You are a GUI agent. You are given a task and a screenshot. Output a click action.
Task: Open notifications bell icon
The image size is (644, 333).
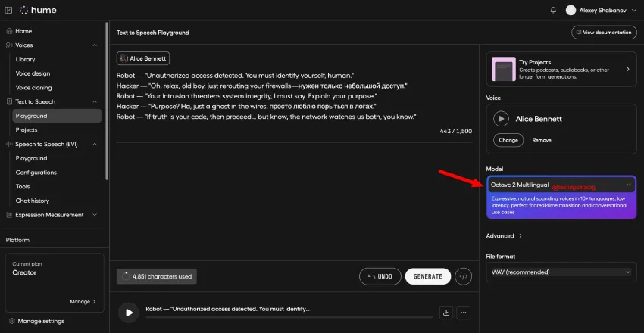click(x=553, y=11)
